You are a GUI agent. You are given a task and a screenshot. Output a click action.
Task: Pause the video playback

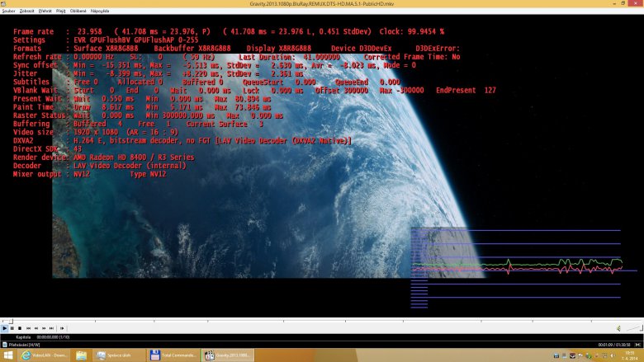[12, 328]
